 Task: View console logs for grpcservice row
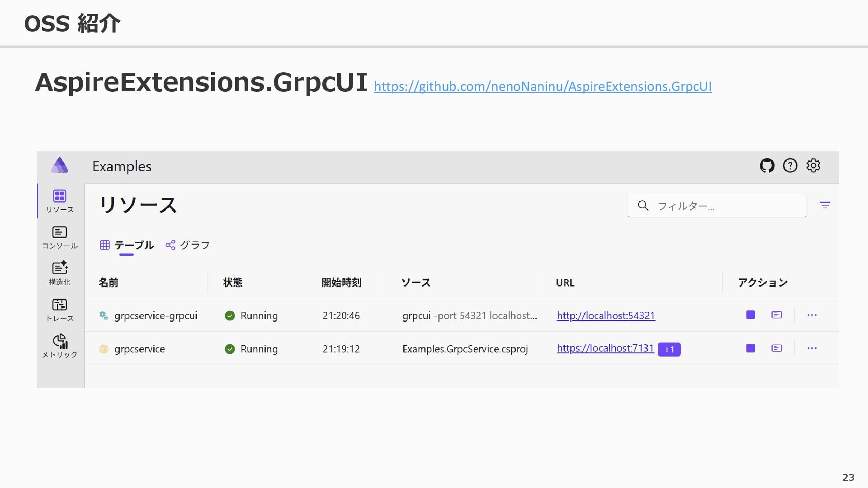(x=777, y=348)
